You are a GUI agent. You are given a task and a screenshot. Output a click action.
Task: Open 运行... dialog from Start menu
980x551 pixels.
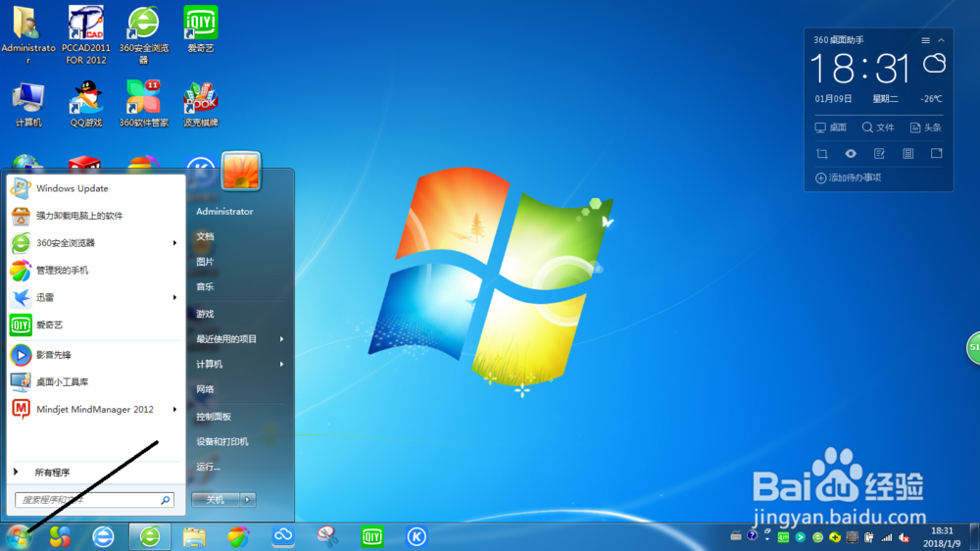[x=208, y=467]
